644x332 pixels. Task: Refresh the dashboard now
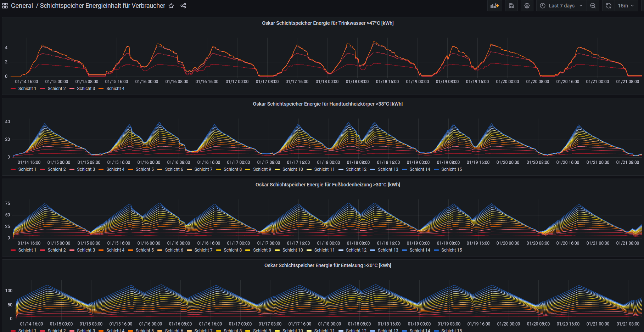[x=609, y=6]
